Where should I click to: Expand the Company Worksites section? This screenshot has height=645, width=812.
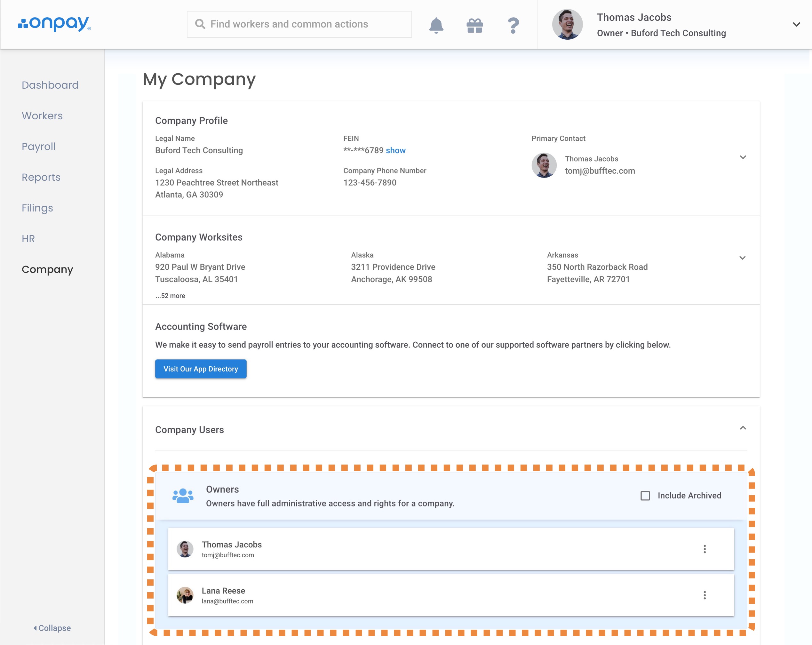coord(742,258)
